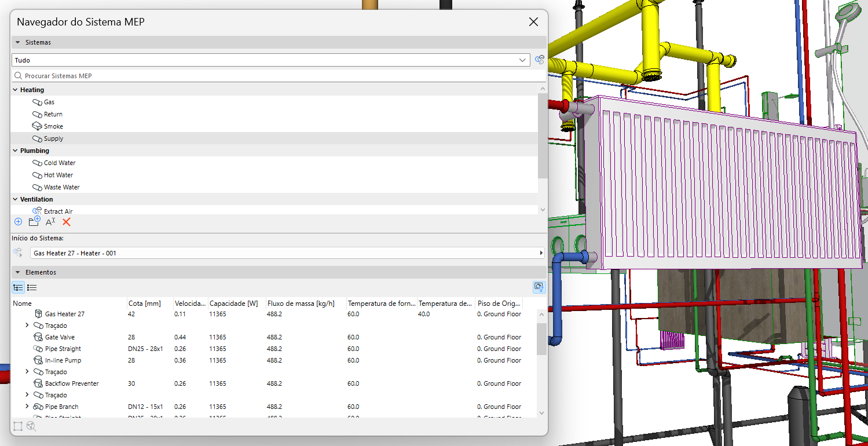The width and height of the screenshot is (868, 446).
Task: Delete selected system with red X icon
Action: click(67, 222)
